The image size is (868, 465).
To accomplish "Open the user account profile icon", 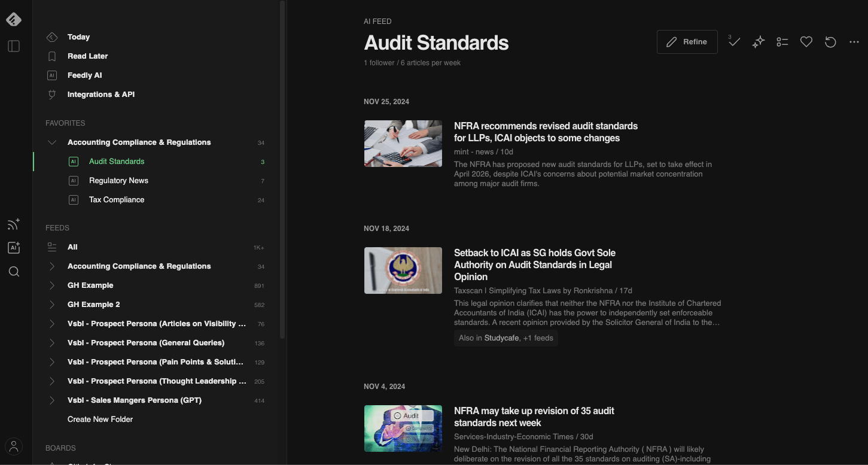I will point(14,446).
